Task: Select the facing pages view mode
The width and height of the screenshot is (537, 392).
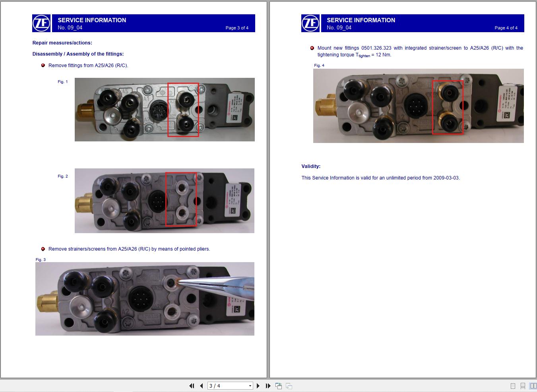Action: click(x=533, y=386)
